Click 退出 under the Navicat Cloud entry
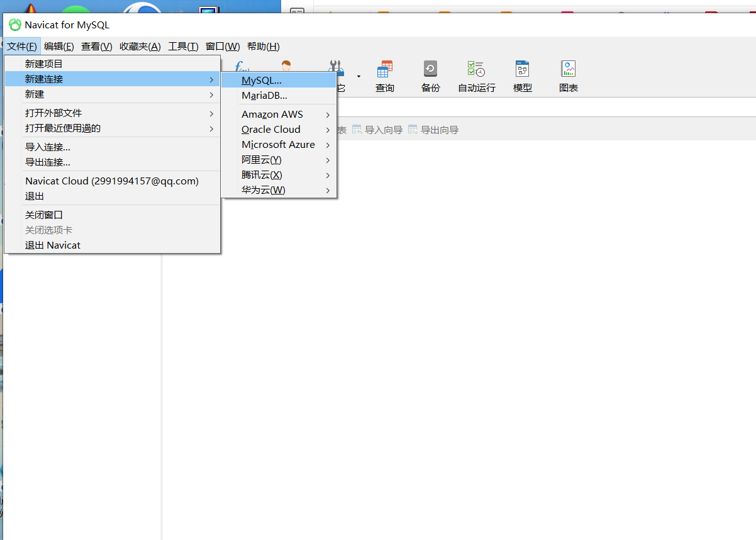 coord(113,196)
